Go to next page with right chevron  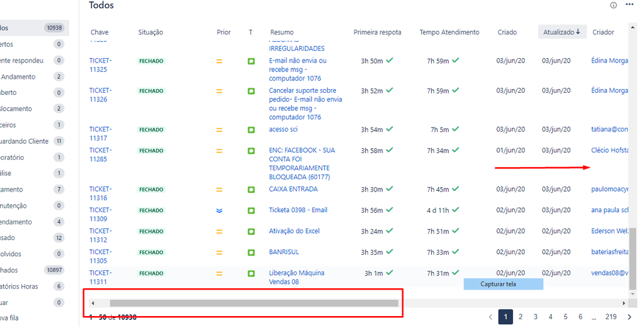(x=629, y=317)
